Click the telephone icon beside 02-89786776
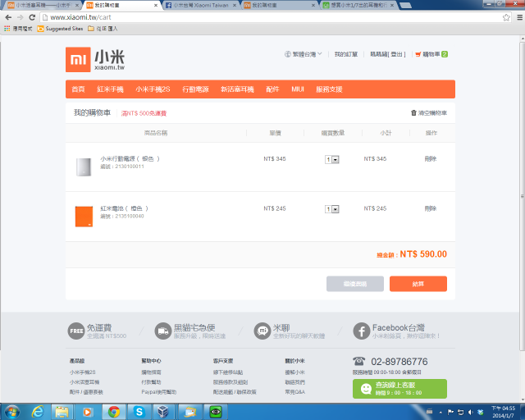 359,361
